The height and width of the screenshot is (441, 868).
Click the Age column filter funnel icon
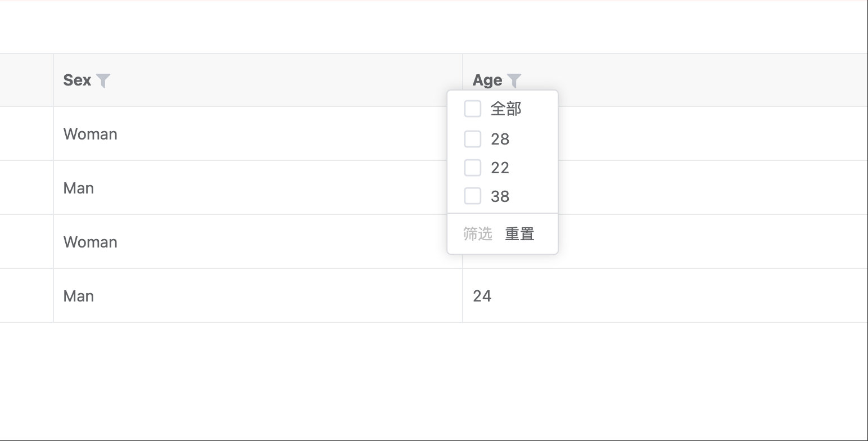coord(514,80)
